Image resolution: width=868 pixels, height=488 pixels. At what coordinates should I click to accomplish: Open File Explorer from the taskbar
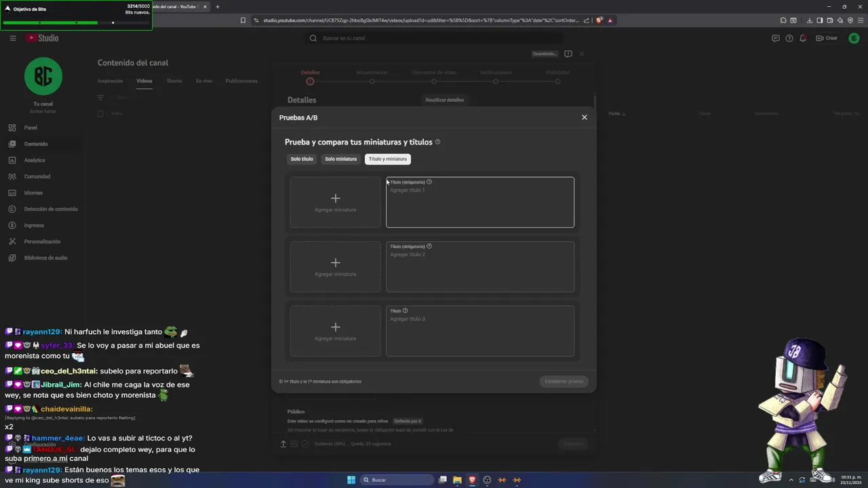pyautogui.click(x=457, y=480)
